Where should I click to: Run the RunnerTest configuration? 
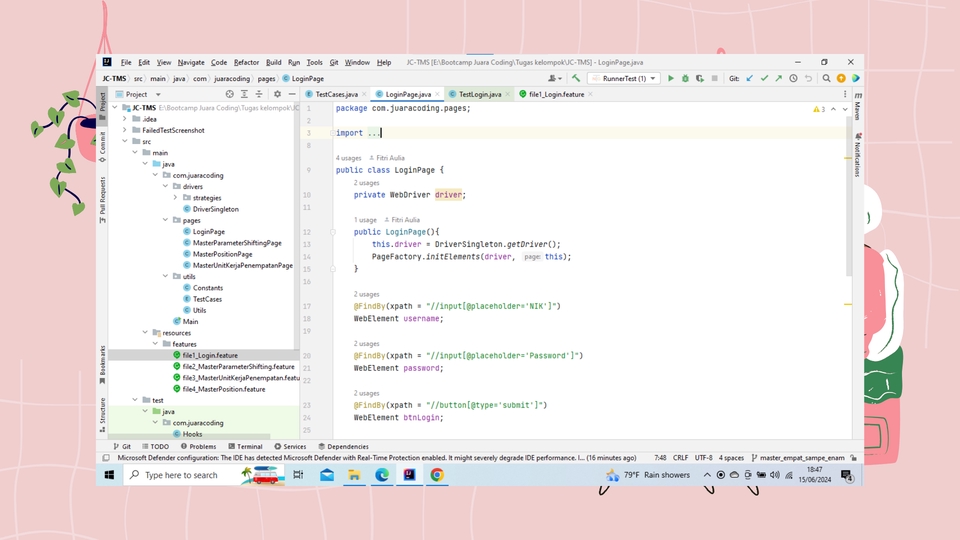(x=671, y=78)
